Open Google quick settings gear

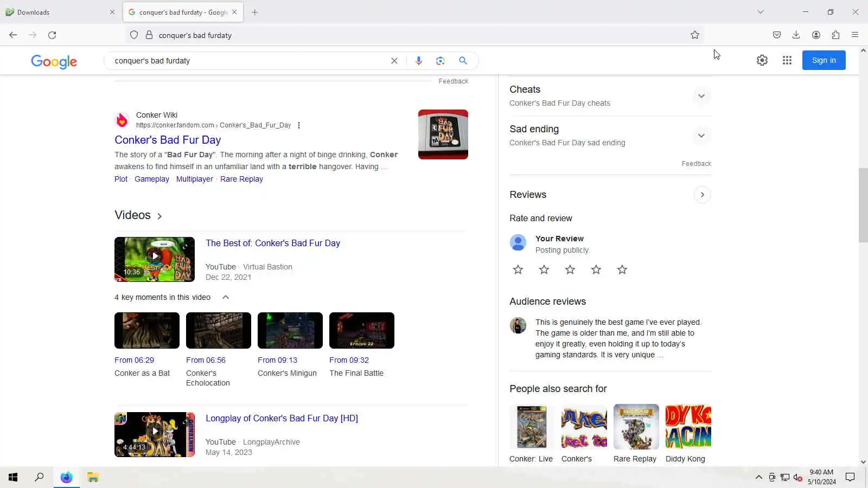(762, 61)
